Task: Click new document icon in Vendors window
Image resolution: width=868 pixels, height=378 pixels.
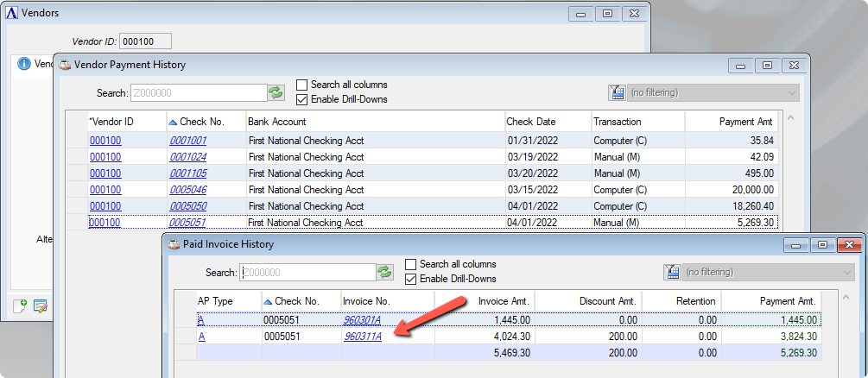Action: tap(20, 306)
